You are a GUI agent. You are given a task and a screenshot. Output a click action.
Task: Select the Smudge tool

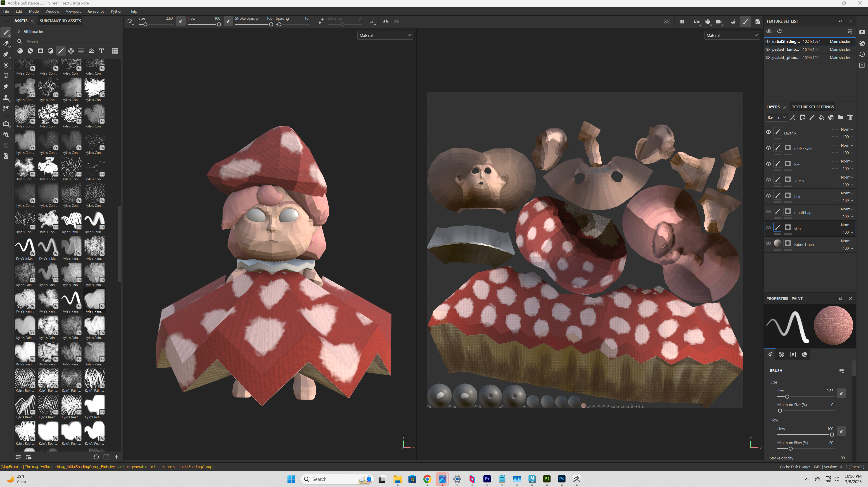point(6,87)
